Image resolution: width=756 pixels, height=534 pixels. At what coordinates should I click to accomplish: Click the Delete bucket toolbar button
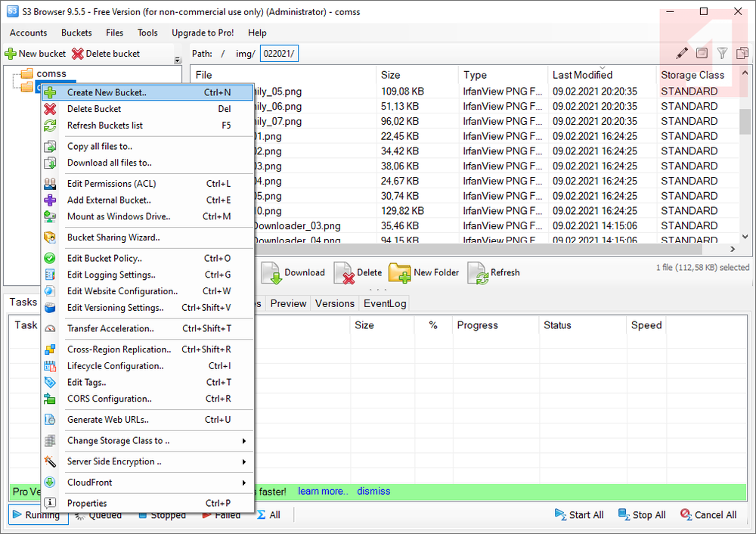[x=106, y=54]
